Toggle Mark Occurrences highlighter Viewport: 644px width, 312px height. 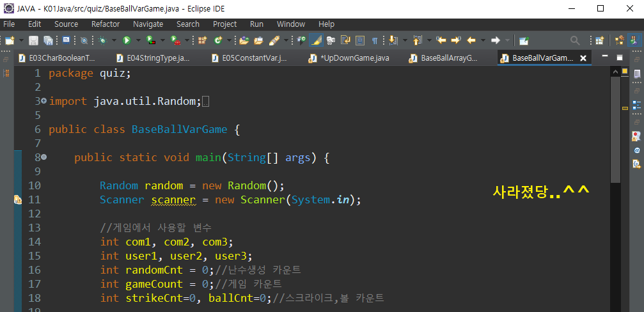pyautogui.click(x=316, y=40)
